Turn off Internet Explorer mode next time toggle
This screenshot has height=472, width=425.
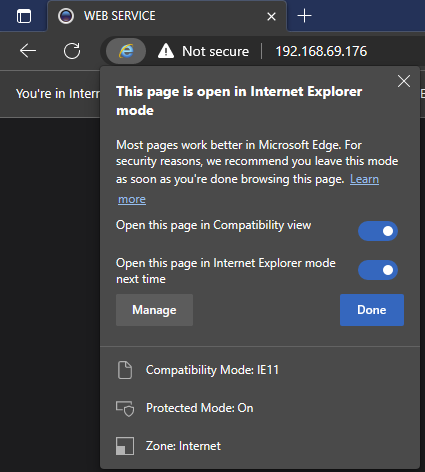[x=378, y=270]
